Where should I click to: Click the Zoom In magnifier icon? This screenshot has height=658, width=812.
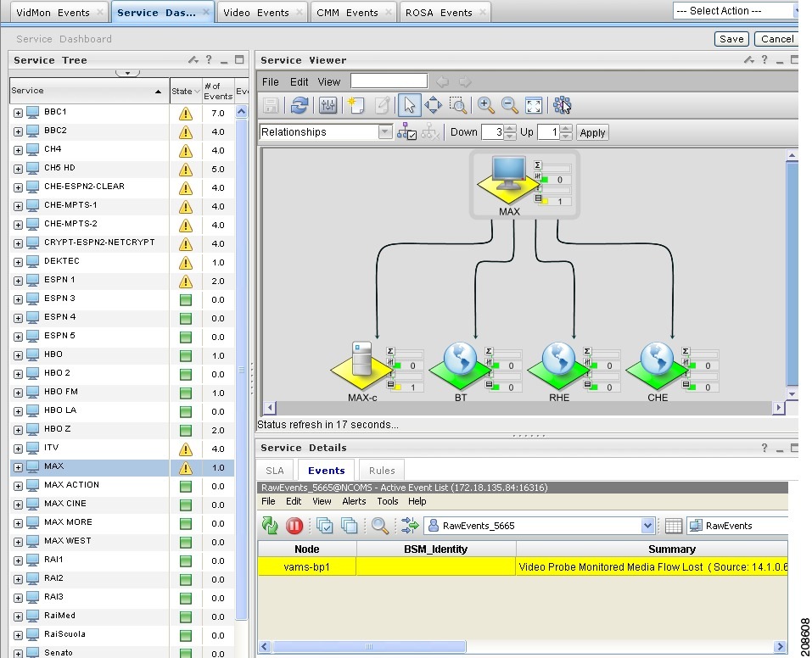tap(485, 105)
